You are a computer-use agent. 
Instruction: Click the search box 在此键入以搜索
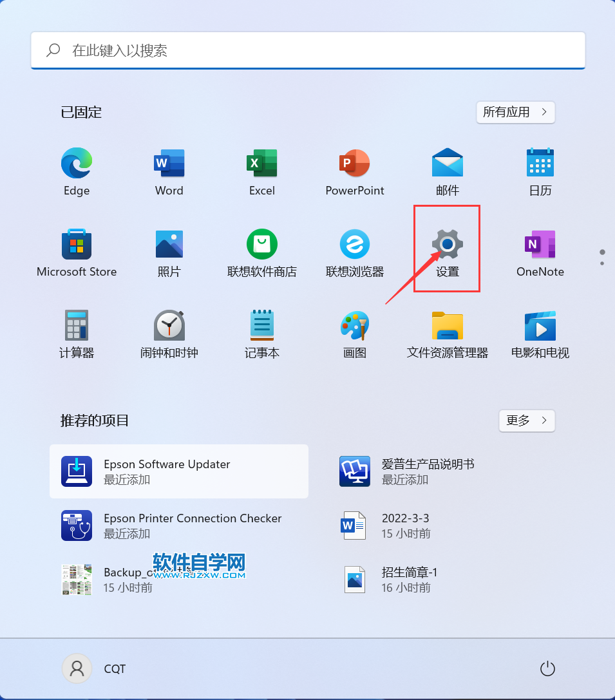pos(308,50)
